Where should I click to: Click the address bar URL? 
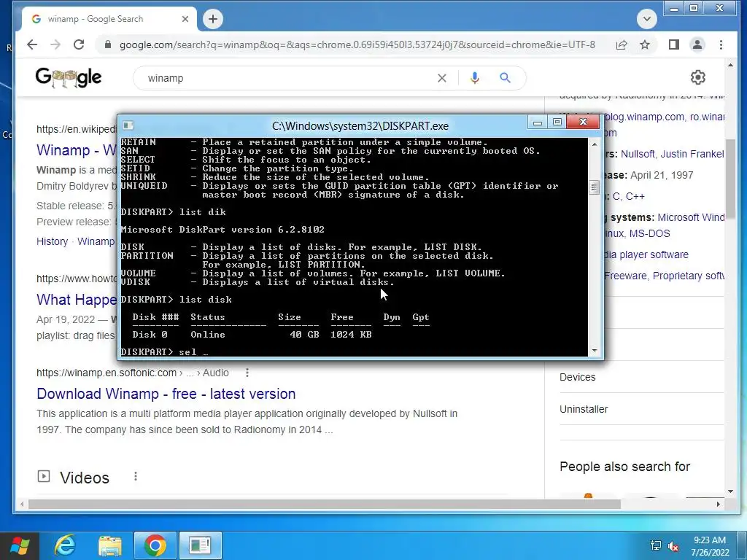(357, 44)
